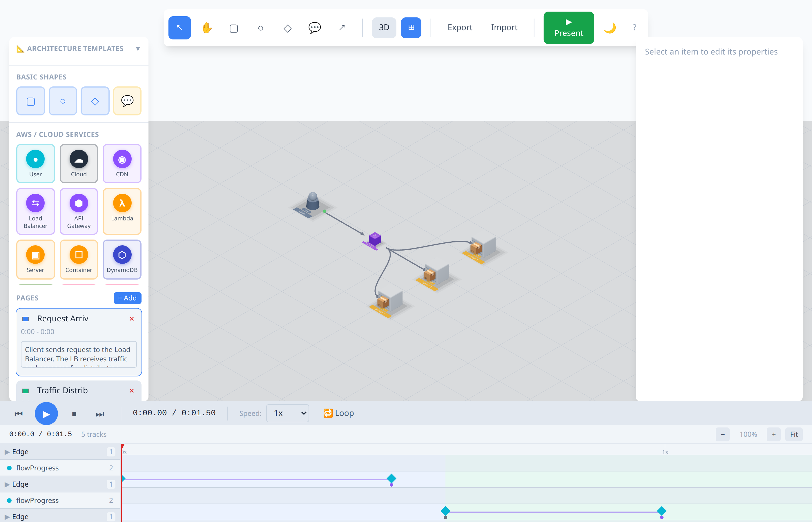Select the purple load balancer cube
Image resolution: width=812 pixels, height=522 pixels.
click(x=375, y=239)
